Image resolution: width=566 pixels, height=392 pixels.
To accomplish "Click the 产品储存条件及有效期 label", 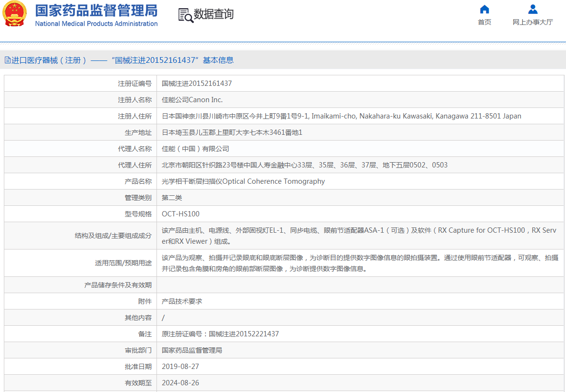I will point(118,285).
